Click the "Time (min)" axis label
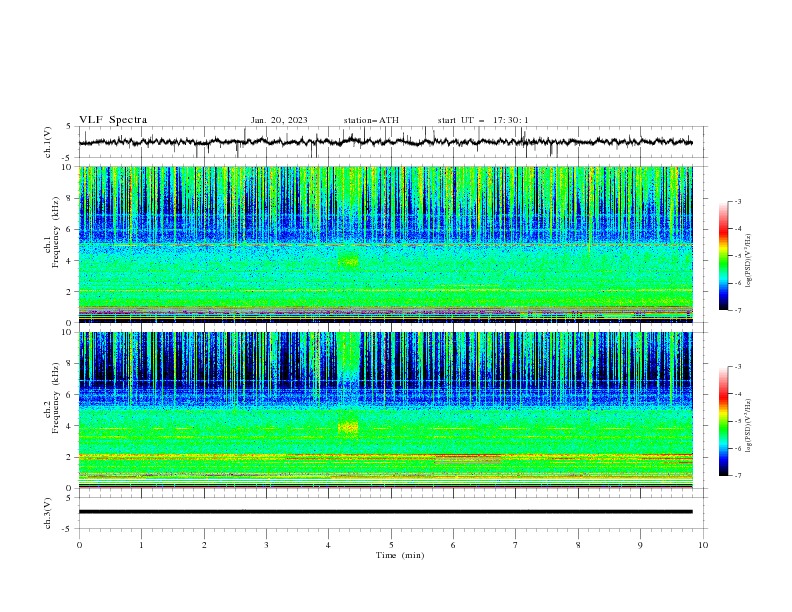The width and height of the screenshot is (792, 612). 400,555
